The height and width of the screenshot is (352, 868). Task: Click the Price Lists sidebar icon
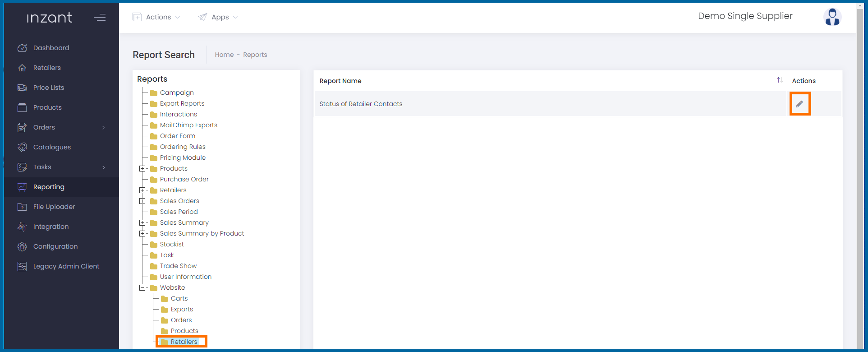[x=22, y=88]
